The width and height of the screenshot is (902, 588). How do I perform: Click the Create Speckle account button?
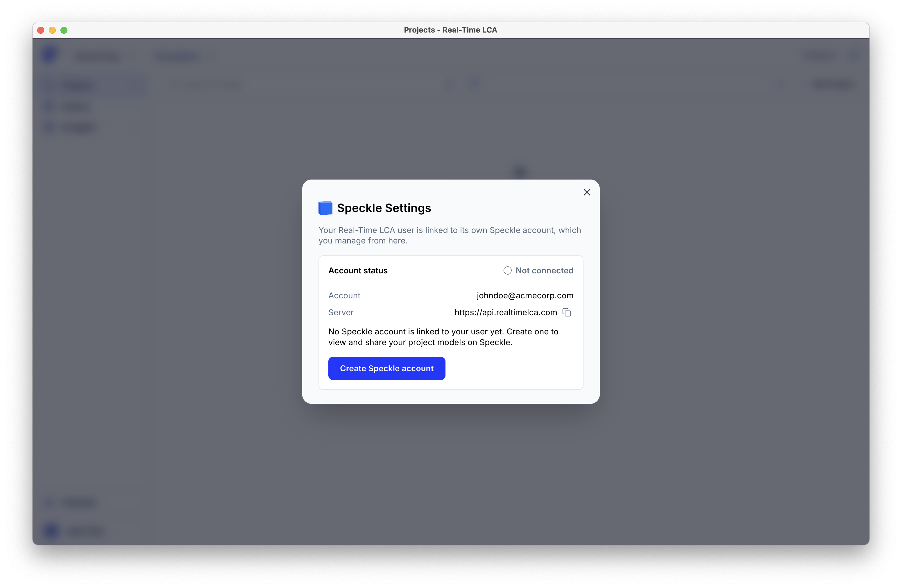386,368
